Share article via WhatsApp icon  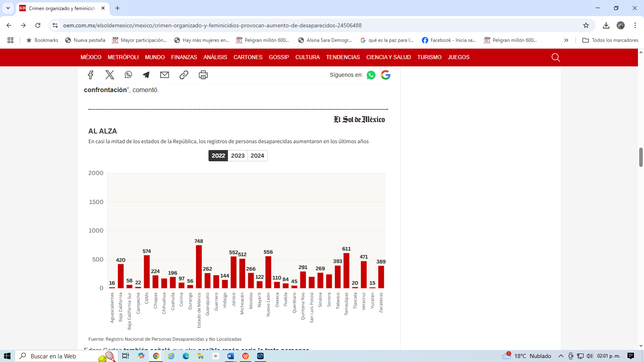coord(128,75)
